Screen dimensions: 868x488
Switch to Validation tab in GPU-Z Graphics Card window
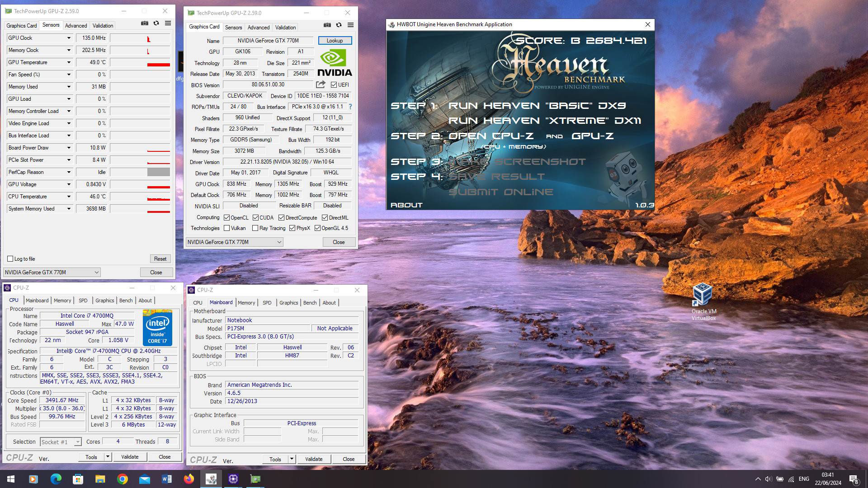(x=285, y=28)
